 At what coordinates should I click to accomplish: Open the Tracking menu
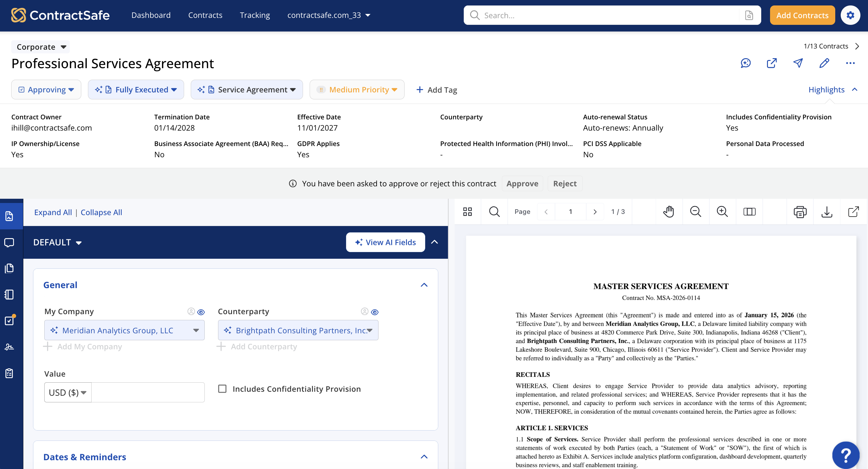(x=255, y=15)
